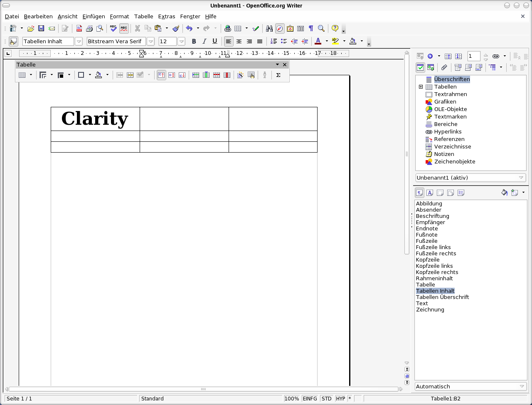The width and height of the screenshot is (532, 405).
Task: Toggle the Navigator list box view
Action: 420,67
